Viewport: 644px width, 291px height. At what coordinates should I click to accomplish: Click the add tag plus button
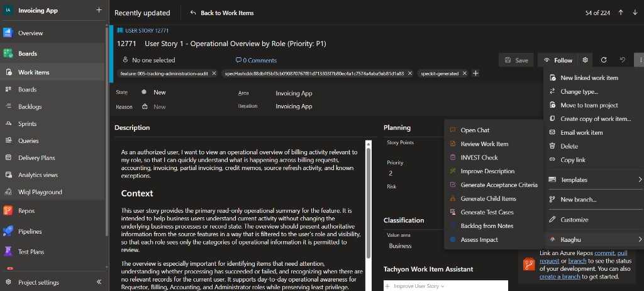click(x=475, y=74)
